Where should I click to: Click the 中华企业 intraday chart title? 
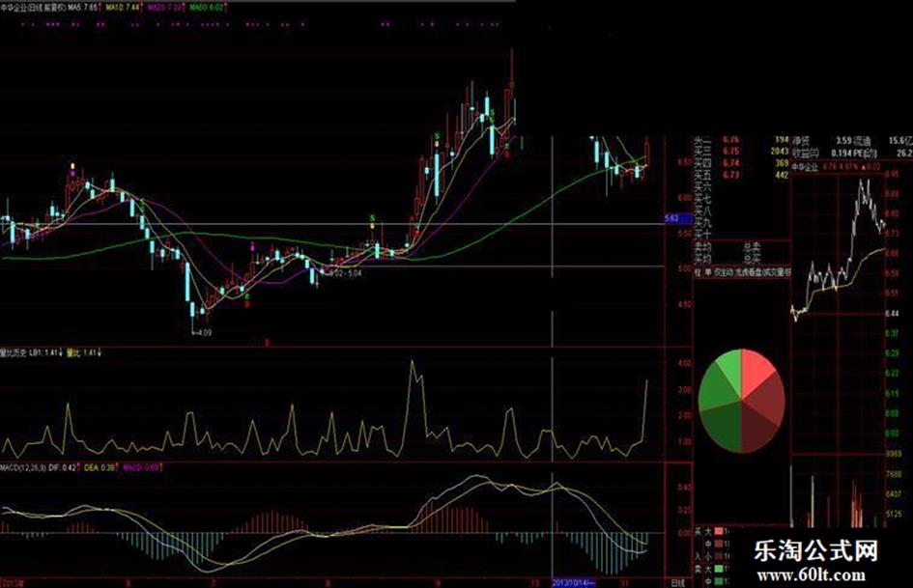806,168
